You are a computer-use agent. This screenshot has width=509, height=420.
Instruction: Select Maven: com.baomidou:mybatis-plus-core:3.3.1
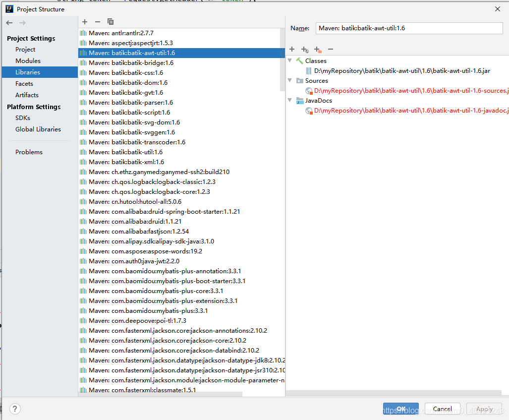coord(181,291)
